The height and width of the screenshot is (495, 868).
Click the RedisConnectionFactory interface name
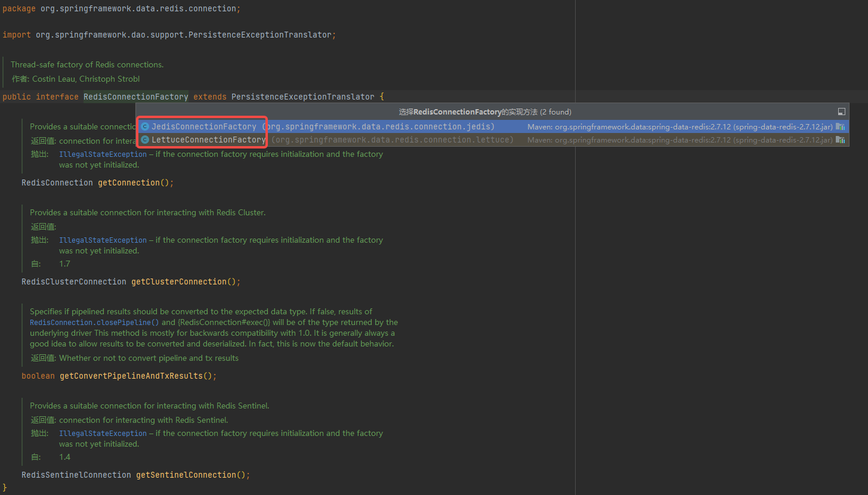(x=135, y=96)
